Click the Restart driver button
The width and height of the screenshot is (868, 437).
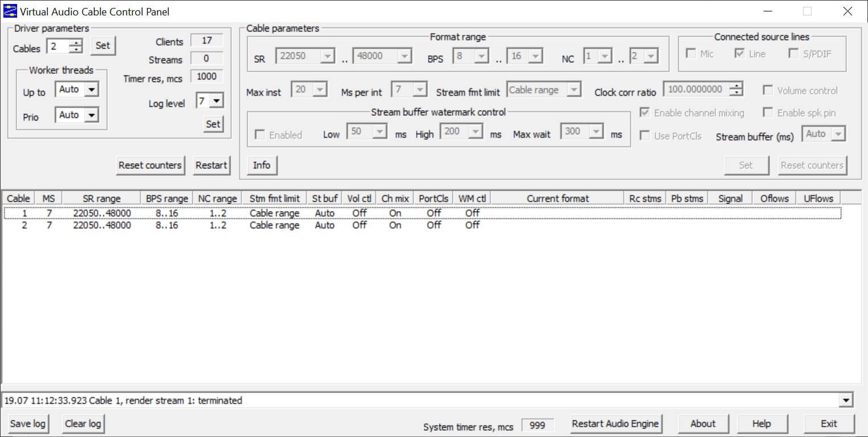tap(212, 165)
